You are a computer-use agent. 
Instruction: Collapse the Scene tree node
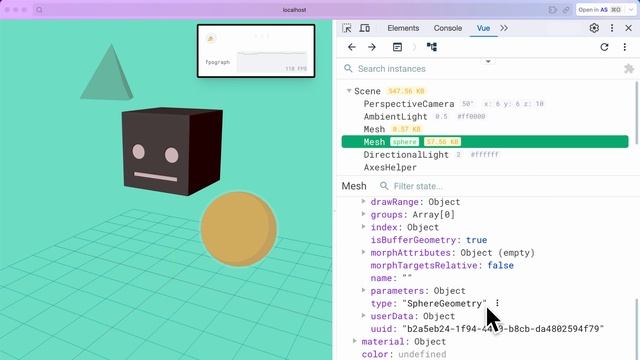tap(349, 91)
